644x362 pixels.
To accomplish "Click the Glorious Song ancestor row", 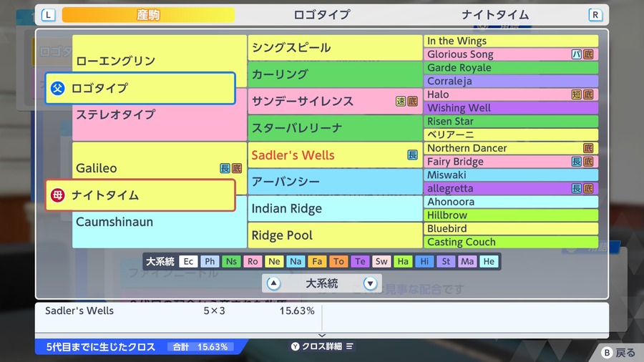I will click(511, 54).
